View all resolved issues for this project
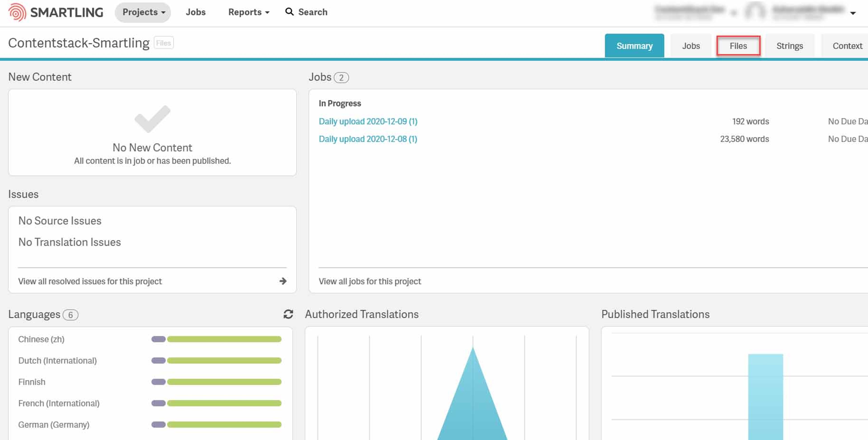 coord(90,281)
